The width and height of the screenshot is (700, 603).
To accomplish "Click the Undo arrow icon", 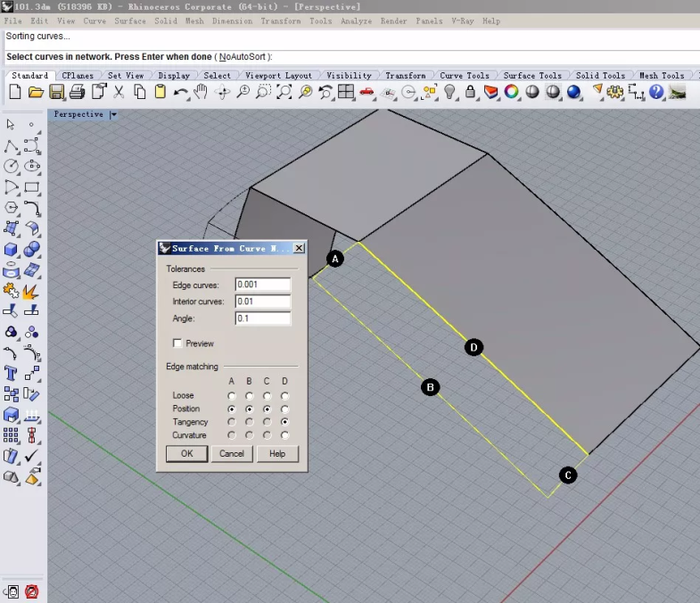I will pyautogui.click(x=181, y=92).
